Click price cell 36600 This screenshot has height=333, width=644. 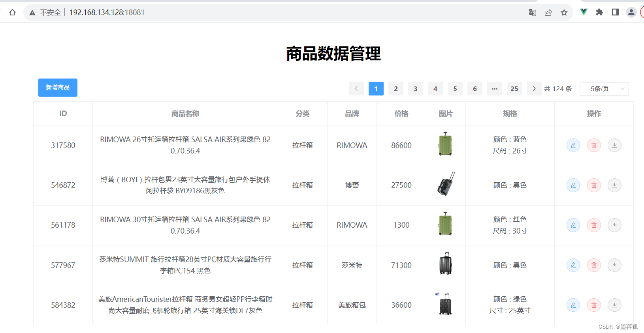click(x=401, y=305)
